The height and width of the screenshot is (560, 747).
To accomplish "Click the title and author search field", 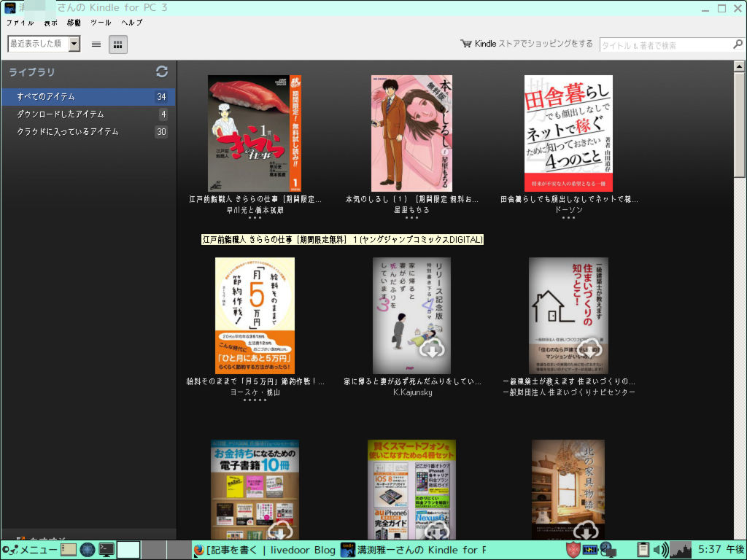I will tap(665, 45).
